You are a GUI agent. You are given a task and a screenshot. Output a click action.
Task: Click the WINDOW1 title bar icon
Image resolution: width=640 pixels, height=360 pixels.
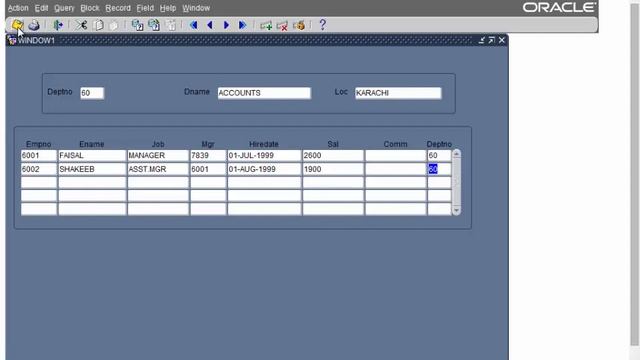(12, 40)
